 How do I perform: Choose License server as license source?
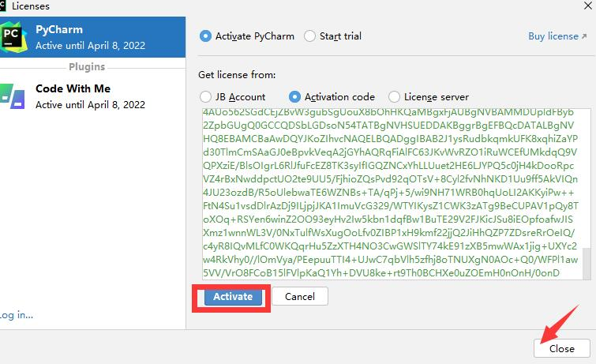tap(394, 97)
